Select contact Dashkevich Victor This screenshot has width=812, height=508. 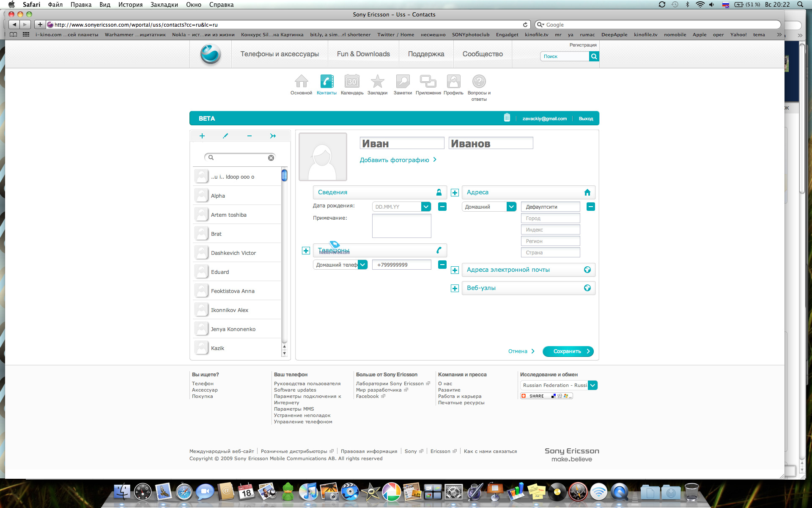(237, 253)
